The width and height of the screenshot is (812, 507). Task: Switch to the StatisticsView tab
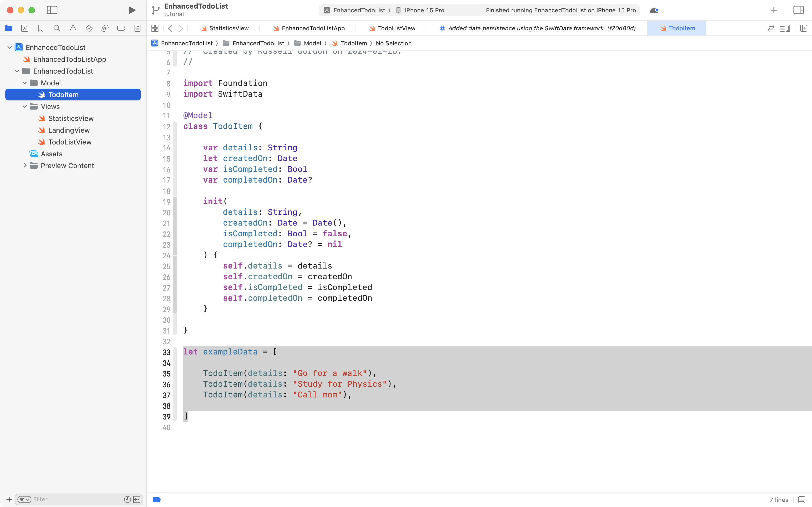pyautogui.click(x=228, y=28)
